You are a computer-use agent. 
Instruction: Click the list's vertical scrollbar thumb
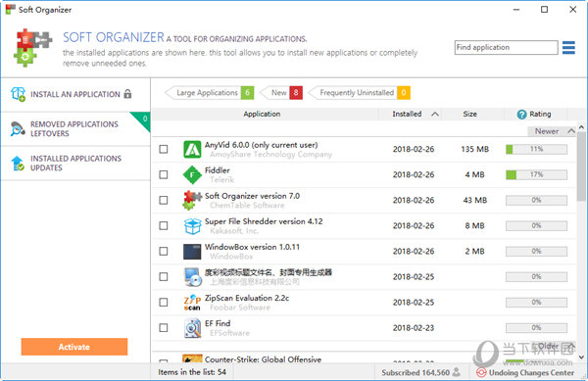click(581, 167)
